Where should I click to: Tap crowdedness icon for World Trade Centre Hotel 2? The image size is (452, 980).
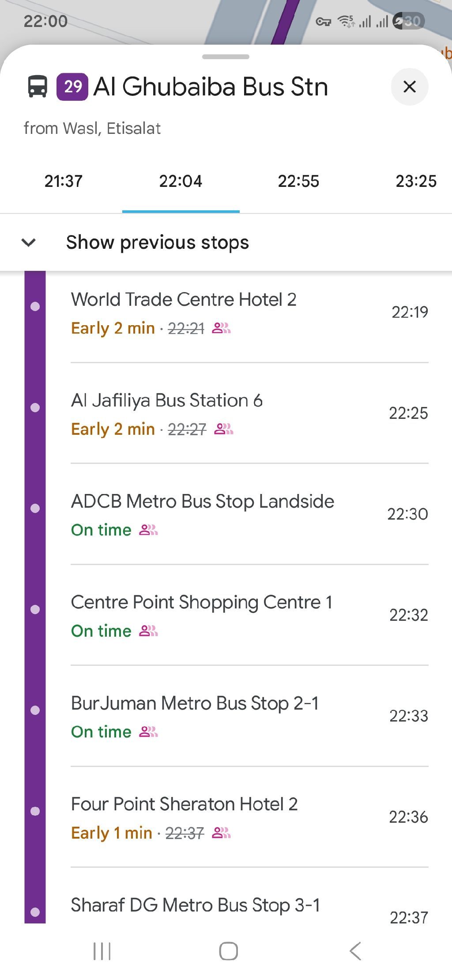[221, 328]
